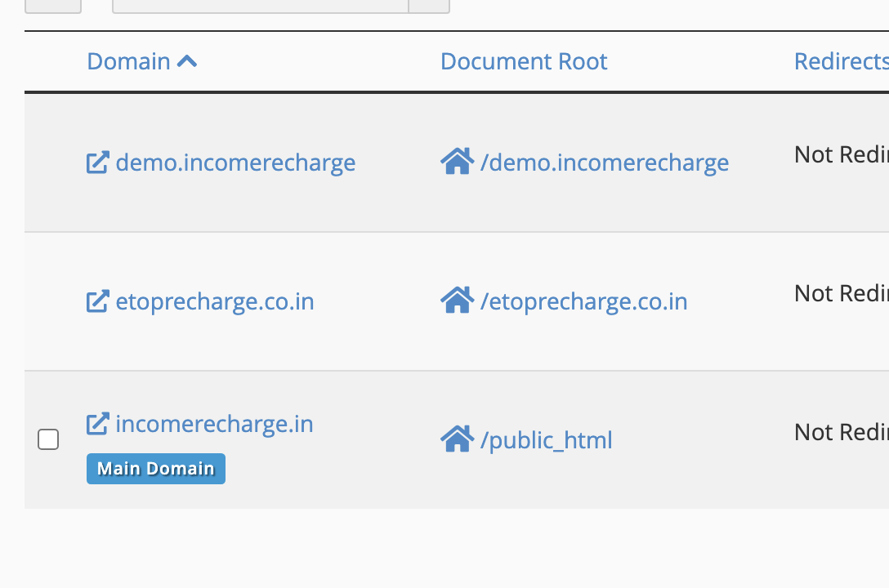
Task: Open the incomerecharge.in domain link
Action: pyautogui.click(x=214, y=424)
